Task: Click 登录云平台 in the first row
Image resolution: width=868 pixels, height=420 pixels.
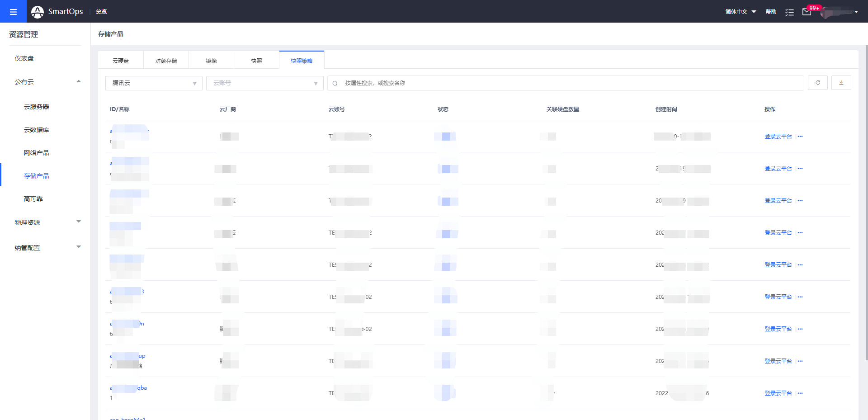Action: [778, 137]
